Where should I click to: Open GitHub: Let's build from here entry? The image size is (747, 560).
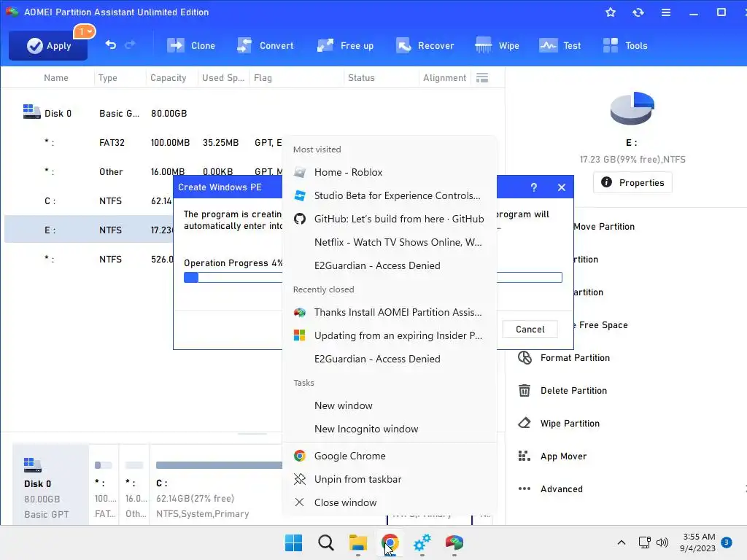(390, 219)
